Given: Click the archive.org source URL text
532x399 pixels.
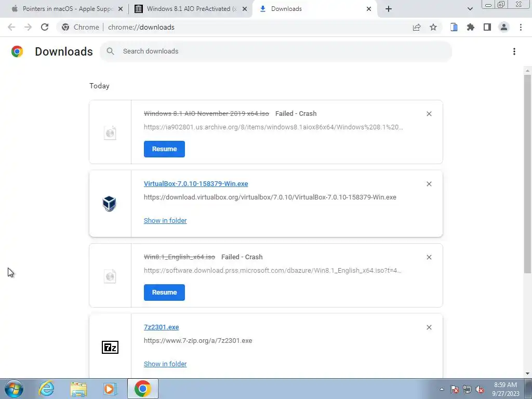Looking at the screenshot, I should pyautogui.click(x=273, y=127).
